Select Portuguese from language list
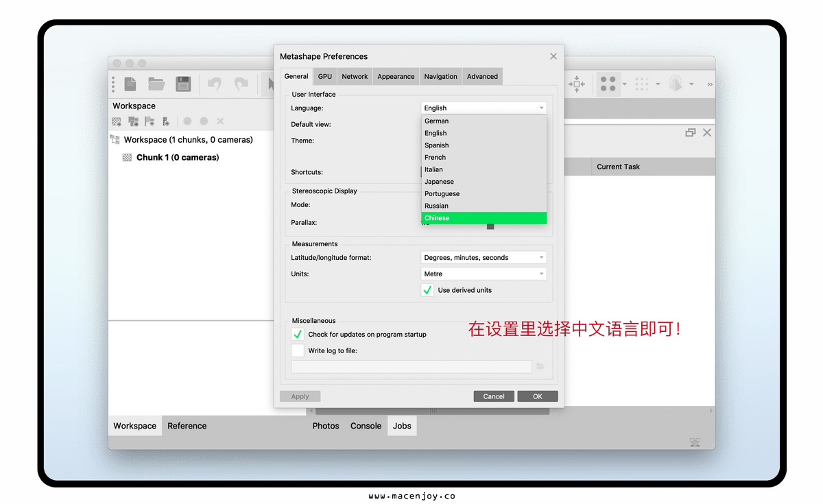The width and height of the screenshot is (823, 504). [484, 194]
